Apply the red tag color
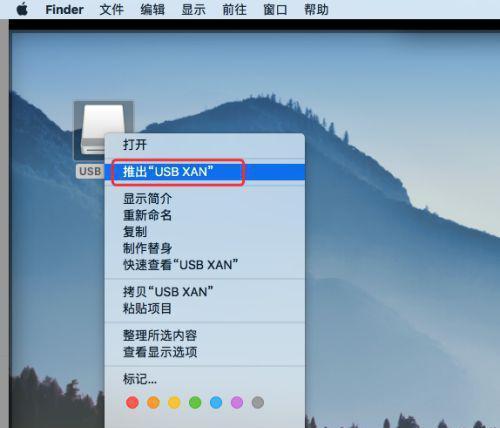The width and height of the screenshot is (500, 428). (132, 402)
